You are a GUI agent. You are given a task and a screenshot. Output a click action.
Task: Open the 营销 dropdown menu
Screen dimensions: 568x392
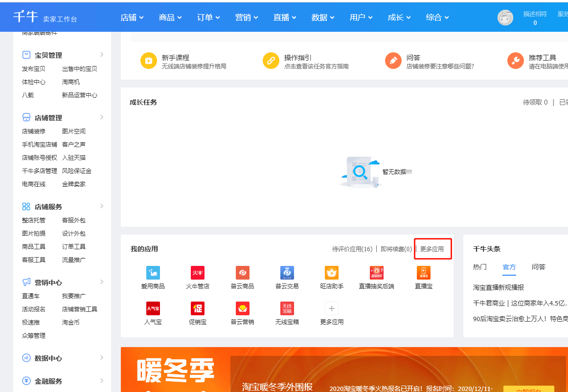[x=247, y=18]
